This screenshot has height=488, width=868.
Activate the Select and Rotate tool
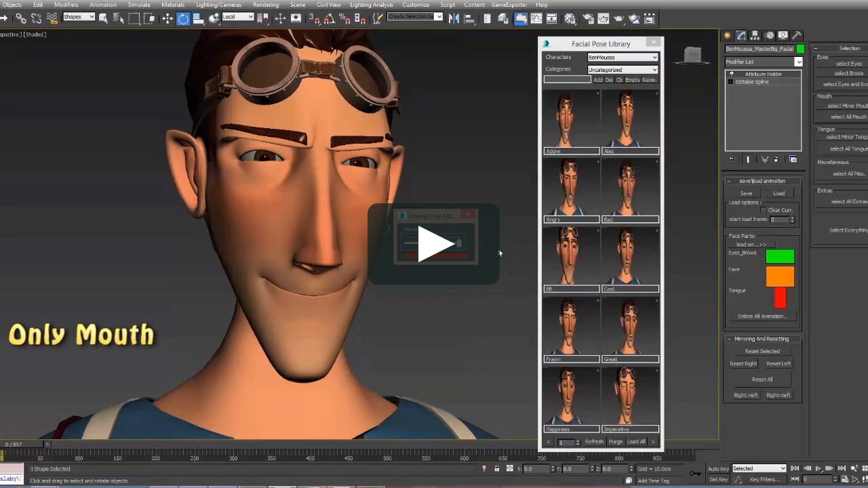pyautogui.click(x=183, y=18)
